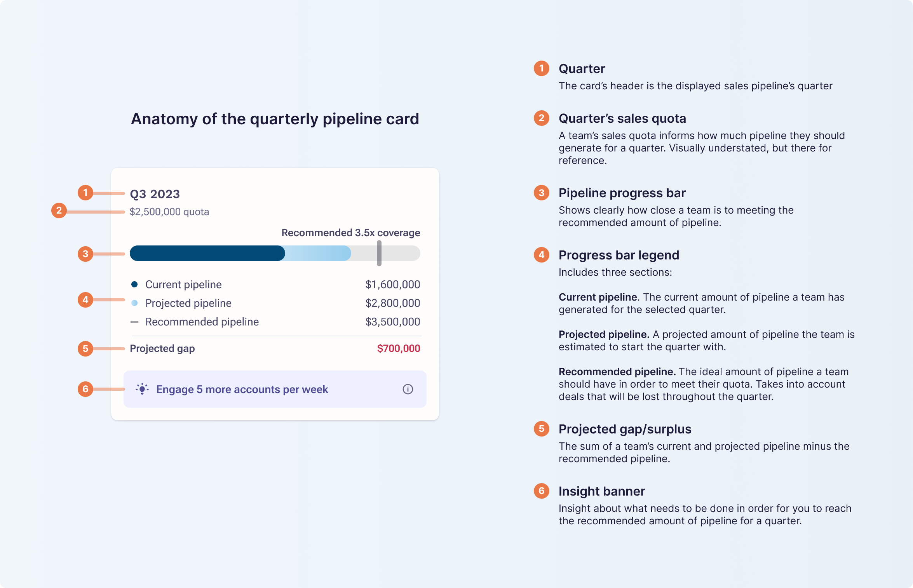
Task: Click the dark blue progress bar segment
Action: [x=207, y=253]
